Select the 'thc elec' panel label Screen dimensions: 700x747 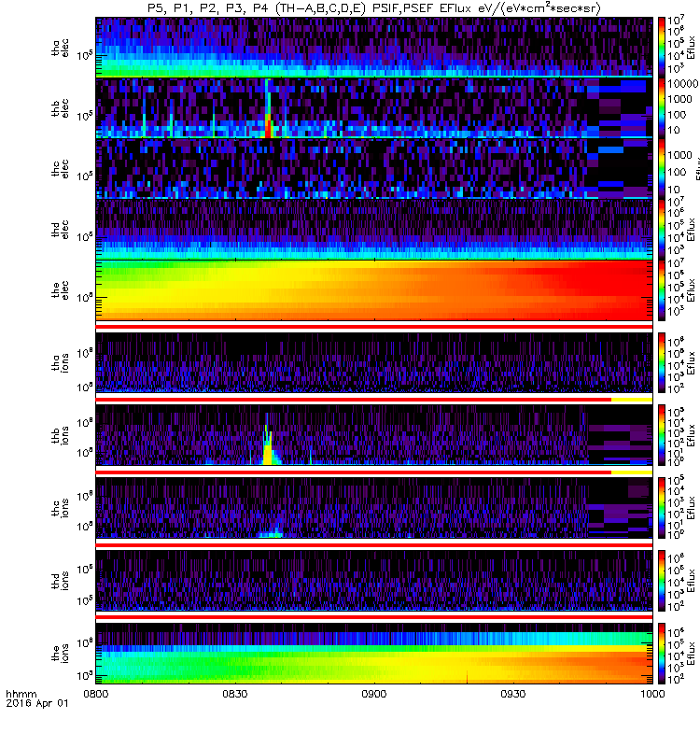coord(60,169)
